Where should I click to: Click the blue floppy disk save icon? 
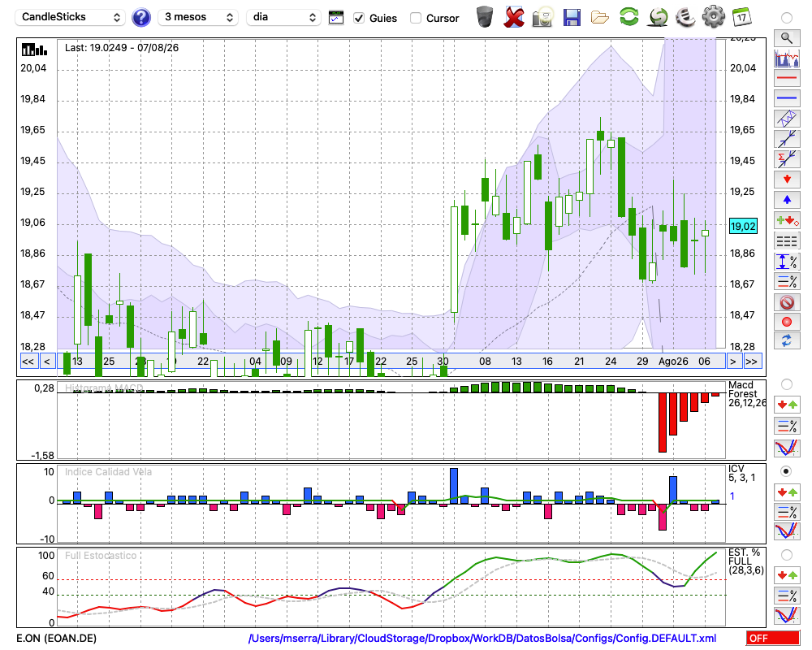click(572, 18)
